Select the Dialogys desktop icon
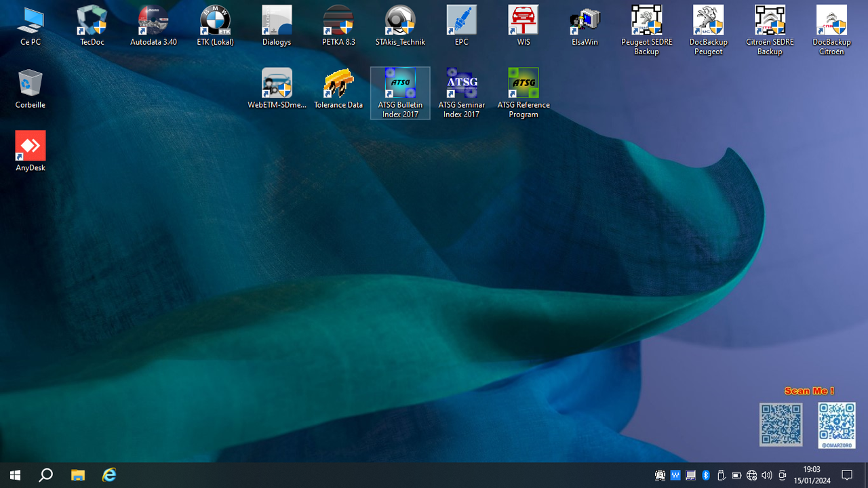868x488 pixels. 277,26
